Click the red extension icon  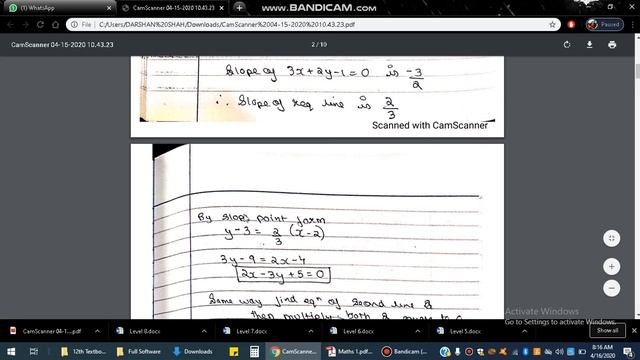[x=571, y=24]
